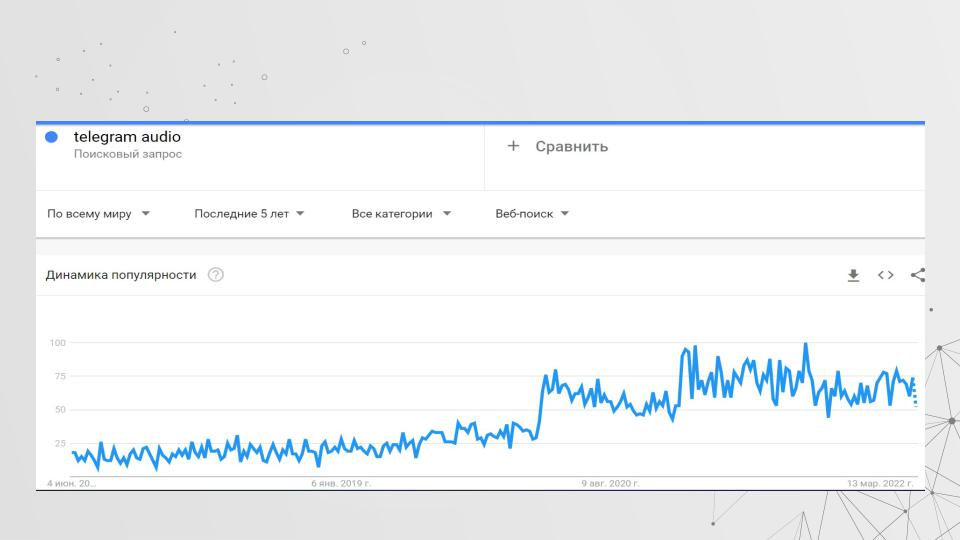Click the plus icon next to Сравнить

(x=513, y=146)
